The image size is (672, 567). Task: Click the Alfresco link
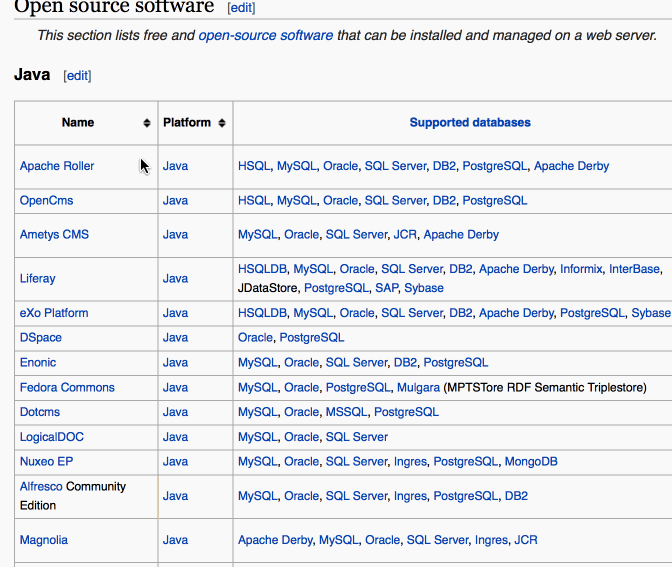click(41, 486)
